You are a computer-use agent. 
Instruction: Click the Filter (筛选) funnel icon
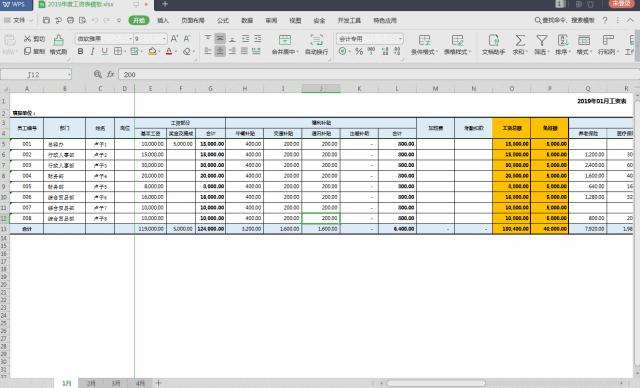click(542, 44)
